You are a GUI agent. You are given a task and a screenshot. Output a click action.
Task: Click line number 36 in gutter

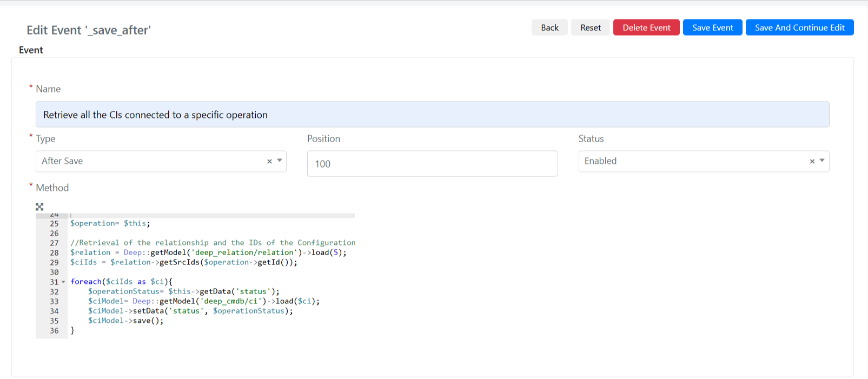pyautogui.click(x=54, y=330)
